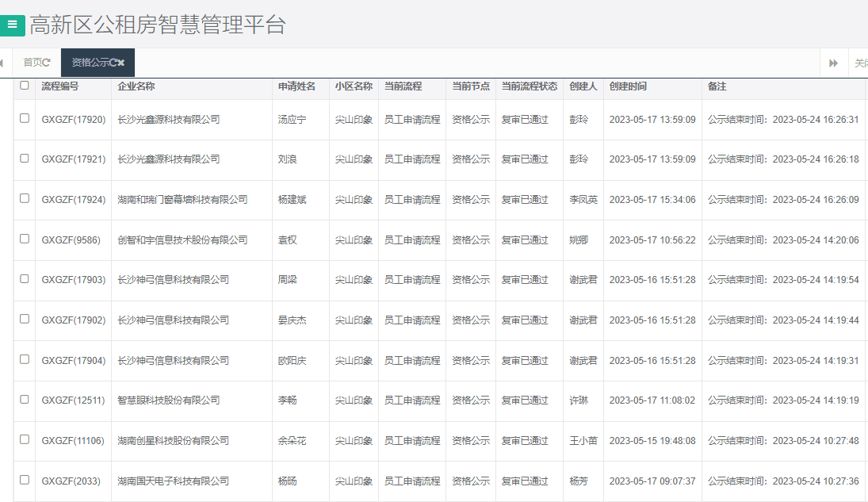This screenshot has width=868, height=502.
Task: Close the 资格公示 tab with its x icon
Action: tap(120, 62)
